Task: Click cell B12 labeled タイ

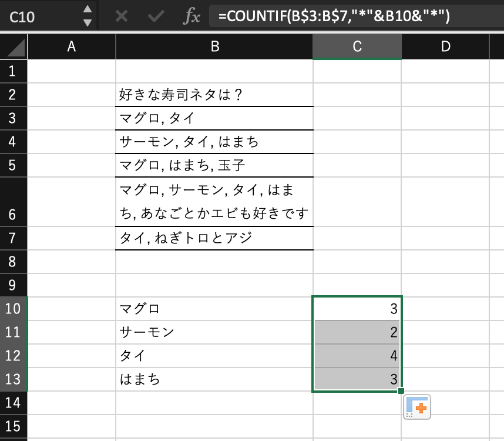Action: tap(214, 355)
